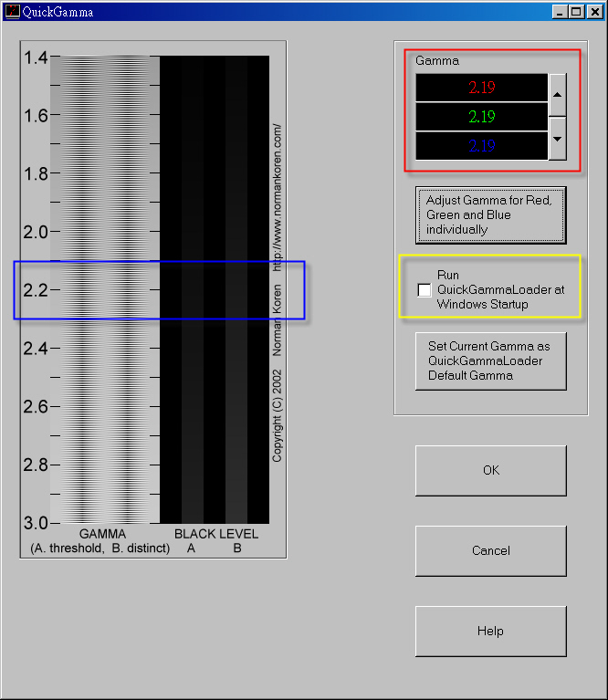
Task: Click the black level test bars
Action: point(215,289)
